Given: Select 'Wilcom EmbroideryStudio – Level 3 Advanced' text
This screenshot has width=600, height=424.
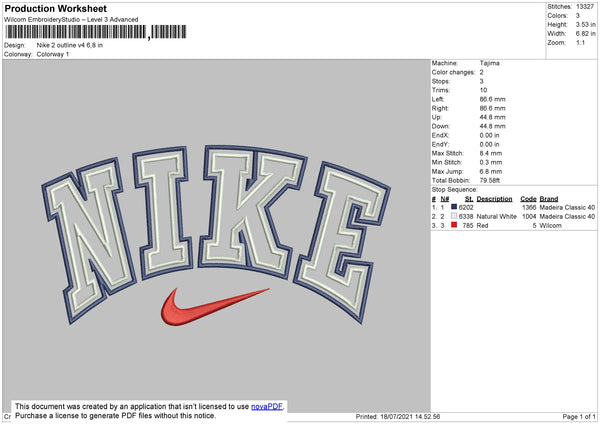Looking at the screenshot, I should click(x=71, y=20).
